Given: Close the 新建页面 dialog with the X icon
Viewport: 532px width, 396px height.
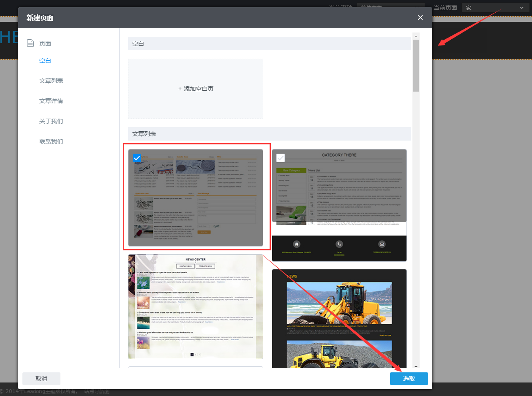Looking at the screenshot, I should [420, 18].
